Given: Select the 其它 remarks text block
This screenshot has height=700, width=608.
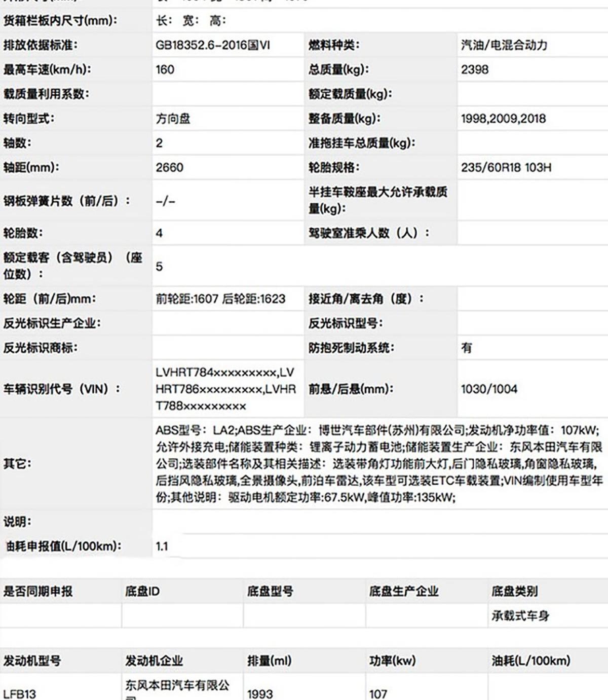Looking at the screenshot, I should coord(379,464).
